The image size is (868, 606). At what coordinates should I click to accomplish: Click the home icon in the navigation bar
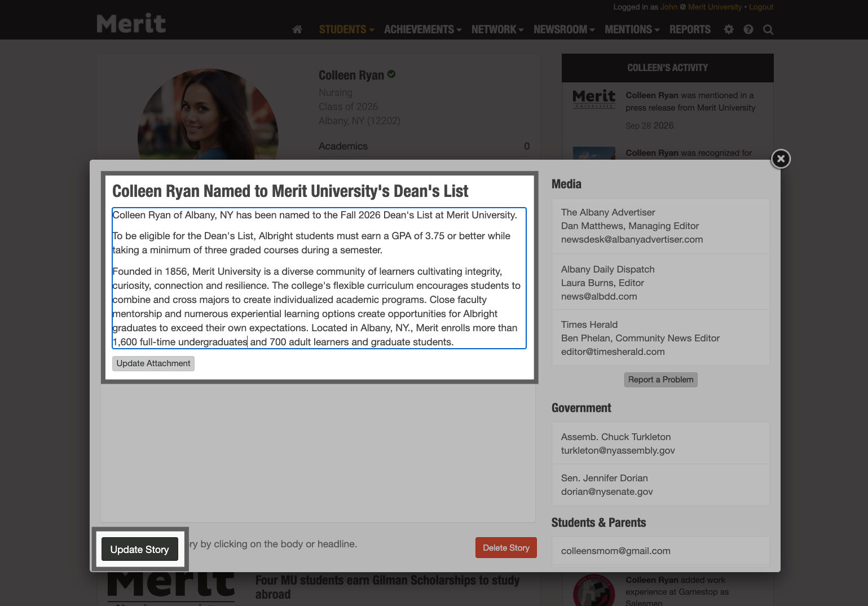(297, 29)
